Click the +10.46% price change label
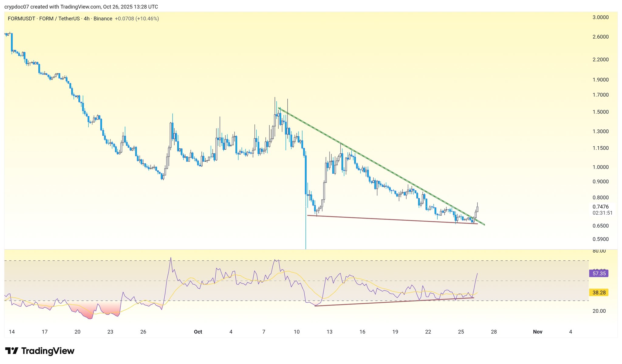The image size is (622, 364). pos(147,19)
